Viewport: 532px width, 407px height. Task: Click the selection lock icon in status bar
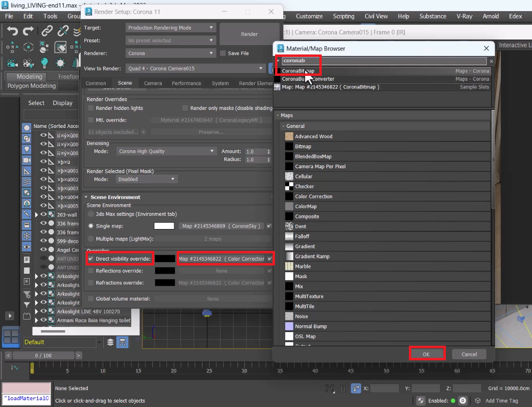343,389
